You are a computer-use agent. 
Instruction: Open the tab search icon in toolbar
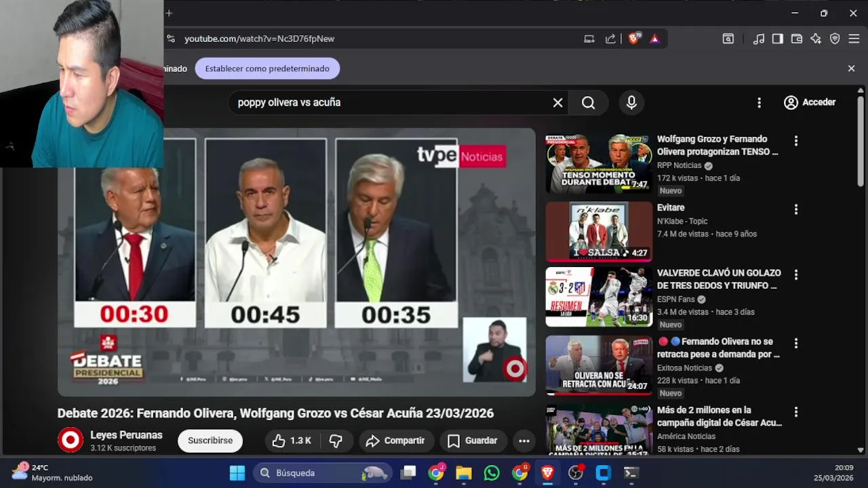click(x=728, y=39)
